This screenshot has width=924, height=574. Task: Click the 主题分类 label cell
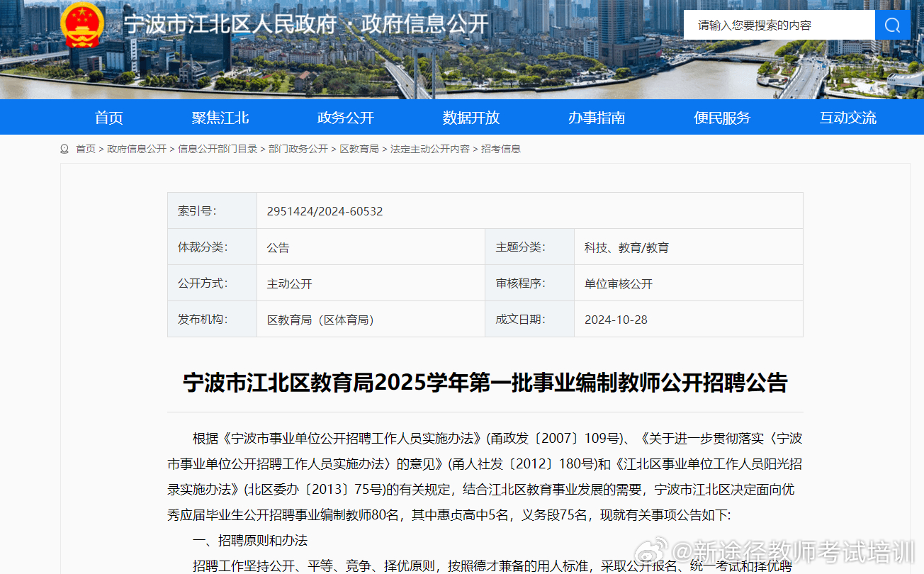tap(529, 247)
